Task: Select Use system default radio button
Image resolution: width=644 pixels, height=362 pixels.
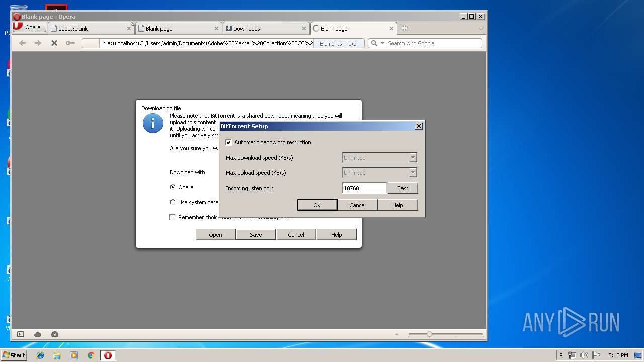Action: click(173, 202)
